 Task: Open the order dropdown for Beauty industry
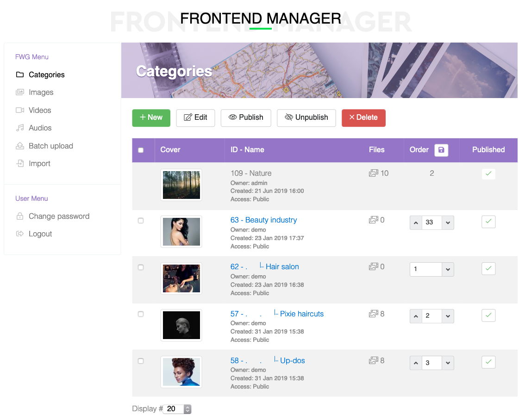[x=447, y=222]
